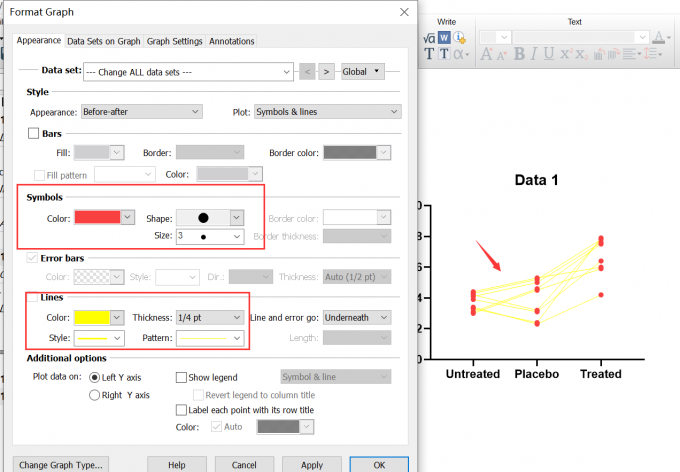Viewport: 680px width, 472px height.
Task: Toggle the Error bars checkbox
Action: click(x=32, y=258)
